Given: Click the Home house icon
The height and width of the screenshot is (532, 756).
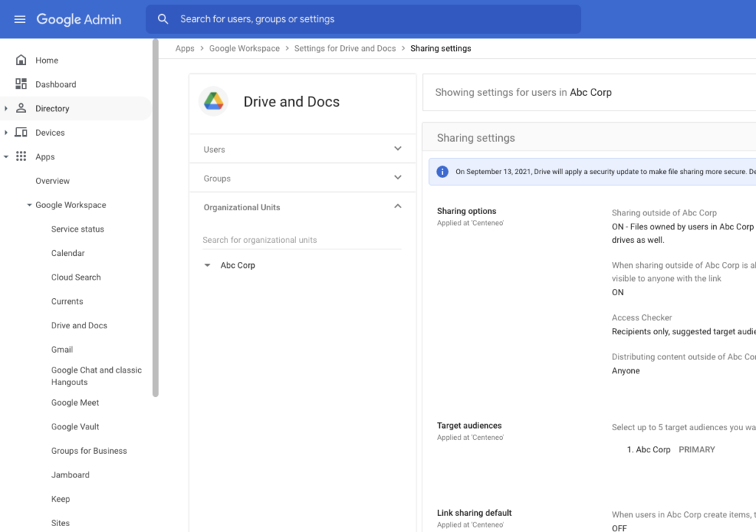Looking at the screenshot, I should pyautogui.click(x=21, y=61).
